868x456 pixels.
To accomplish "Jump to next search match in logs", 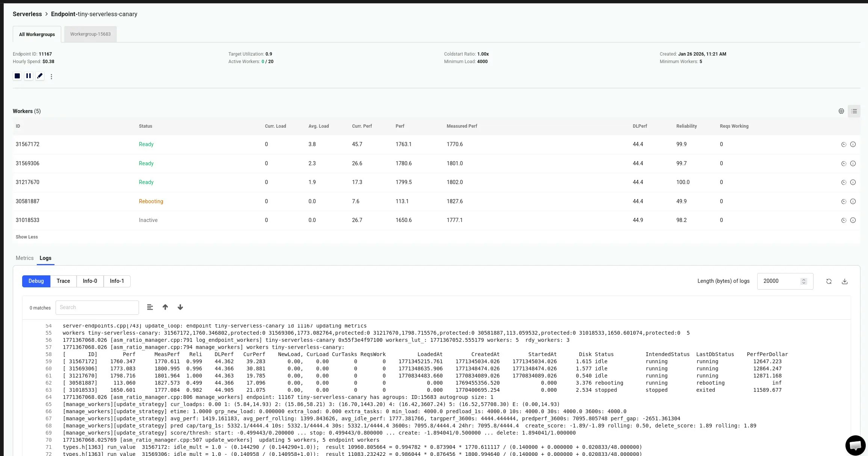I will (x=180, y=307).
